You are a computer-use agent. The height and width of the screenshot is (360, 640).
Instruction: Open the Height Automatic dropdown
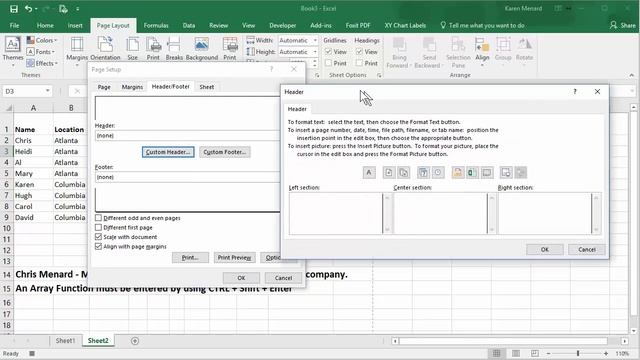point(315,52)
